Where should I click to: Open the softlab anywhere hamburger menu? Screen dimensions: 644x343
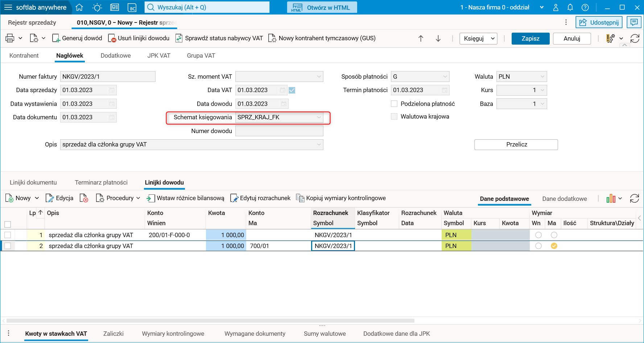[8, 7]
